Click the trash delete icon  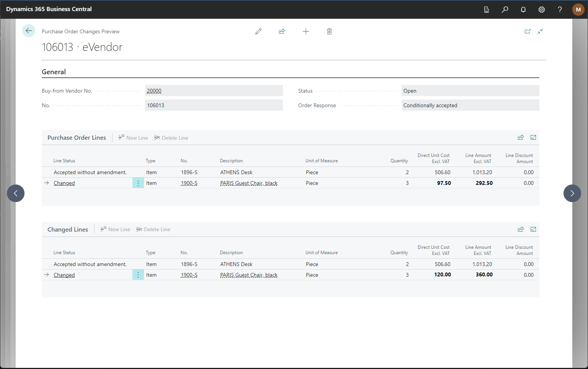pos(329,31)
